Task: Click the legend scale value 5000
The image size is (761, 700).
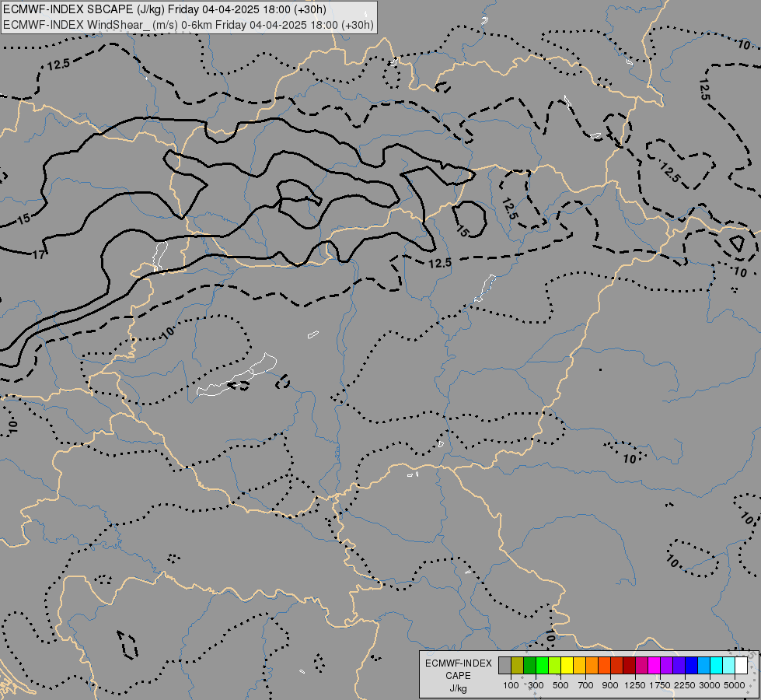Action: tap(735, 685)
